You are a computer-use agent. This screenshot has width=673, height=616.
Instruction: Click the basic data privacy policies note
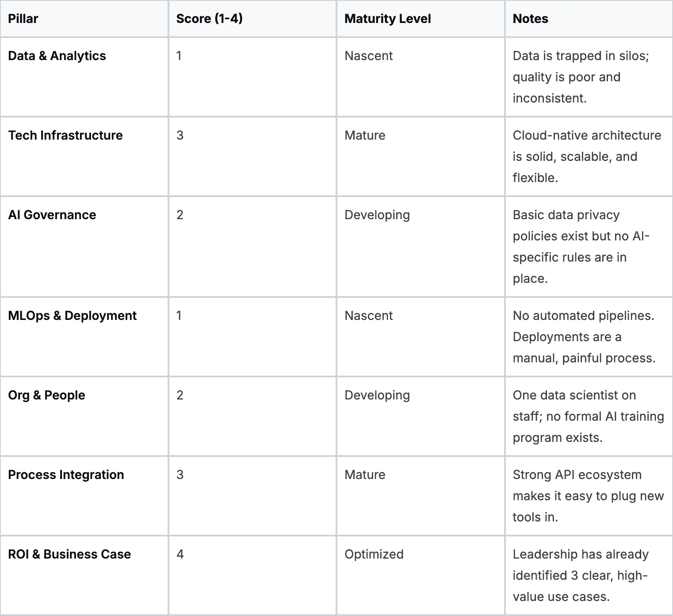581,247
